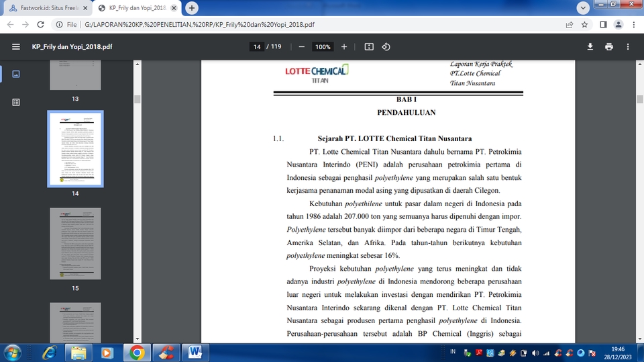Close the Fastwork.id tab
The height and width of the screenshot is (362, 644).
coord(85,8)
